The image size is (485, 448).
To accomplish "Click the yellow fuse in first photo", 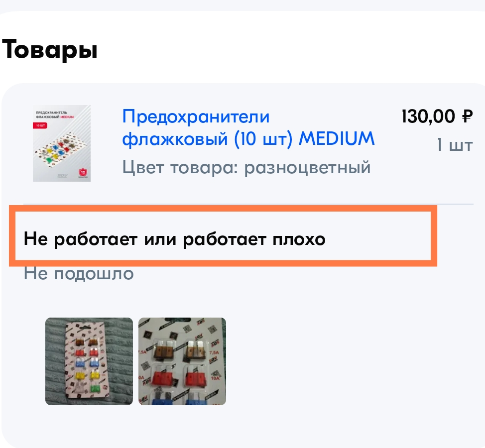I will click(x=80, y=375).
